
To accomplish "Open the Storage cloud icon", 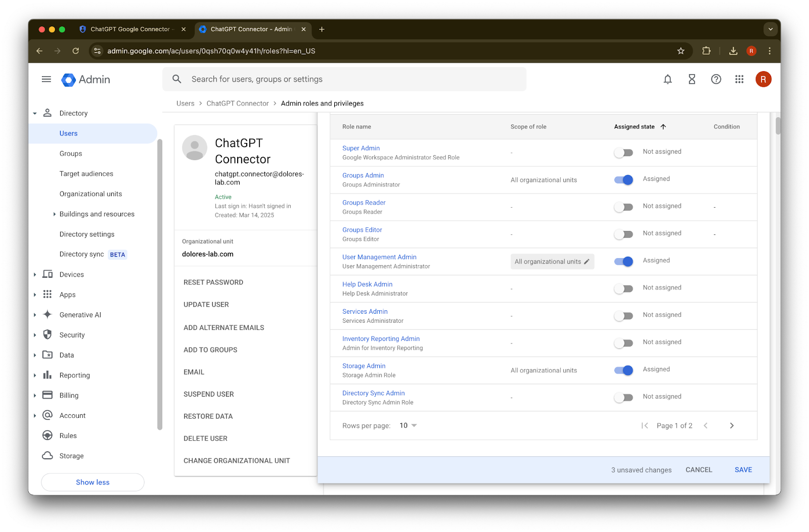I will [x=48, y=456].
